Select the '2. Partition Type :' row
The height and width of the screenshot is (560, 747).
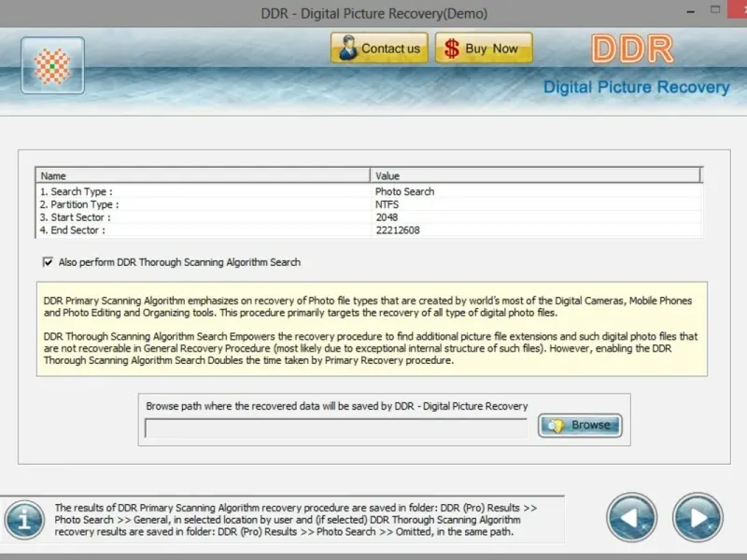369,204
